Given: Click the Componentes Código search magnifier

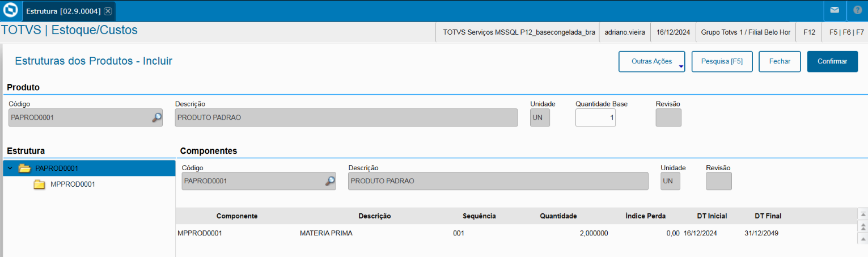Looking at the screenshot, I should point(330,181).
